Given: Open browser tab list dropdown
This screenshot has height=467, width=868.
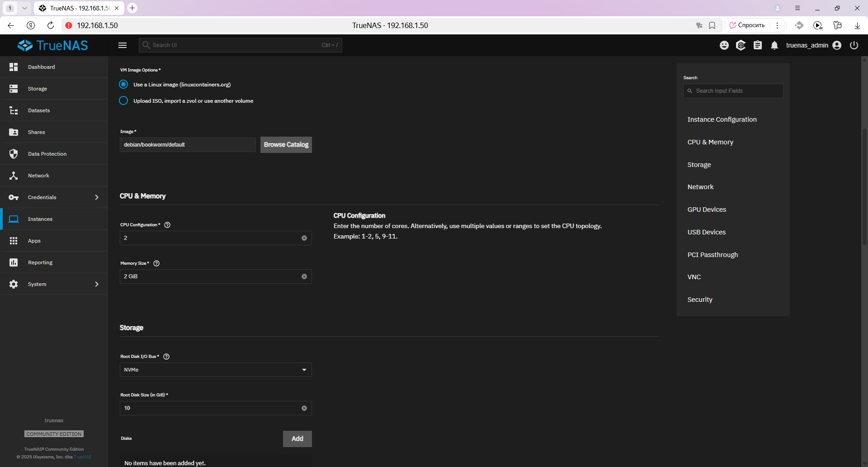Looking at the screenshot, I should pos(24,8).
